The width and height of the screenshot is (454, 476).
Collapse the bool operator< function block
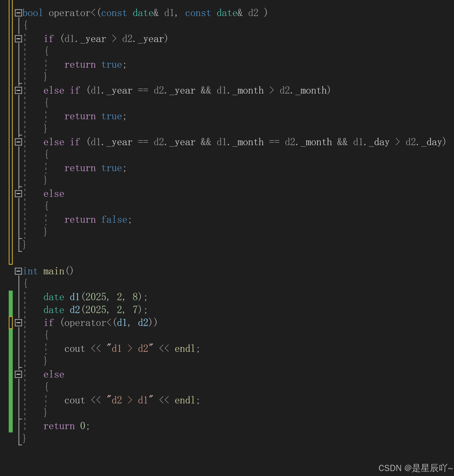[x=18, y=13]
